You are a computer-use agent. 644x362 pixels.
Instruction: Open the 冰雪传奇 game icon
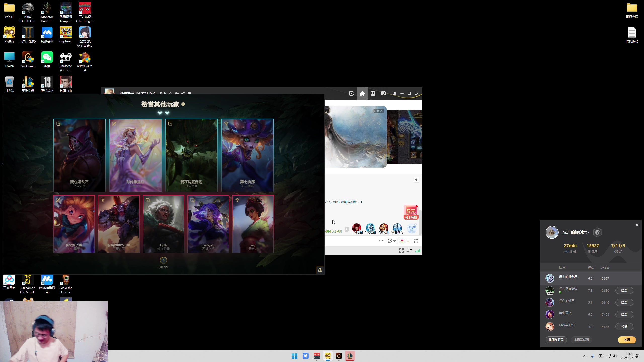click(x=397, y=229)
